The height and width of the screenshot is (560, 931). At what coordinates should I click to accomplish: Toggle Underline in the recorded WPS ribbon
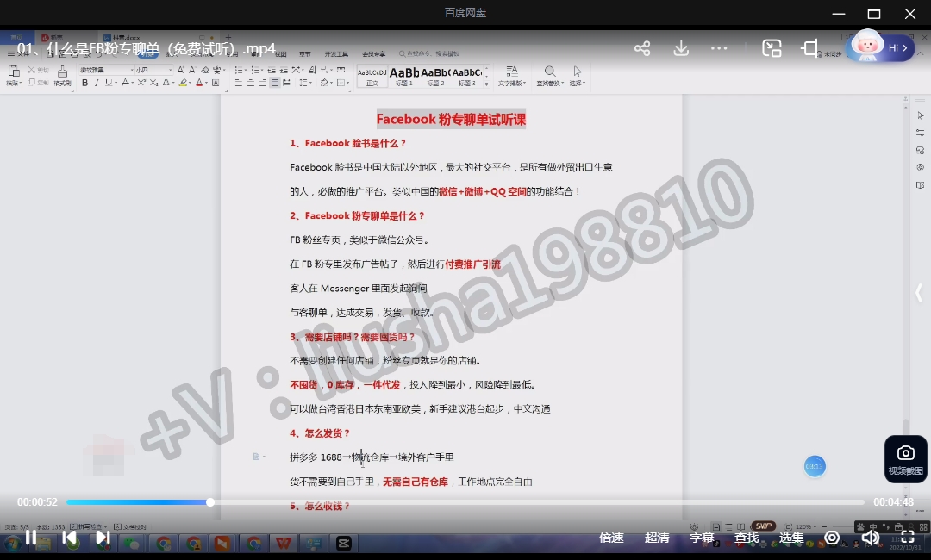tap(108, 83)
